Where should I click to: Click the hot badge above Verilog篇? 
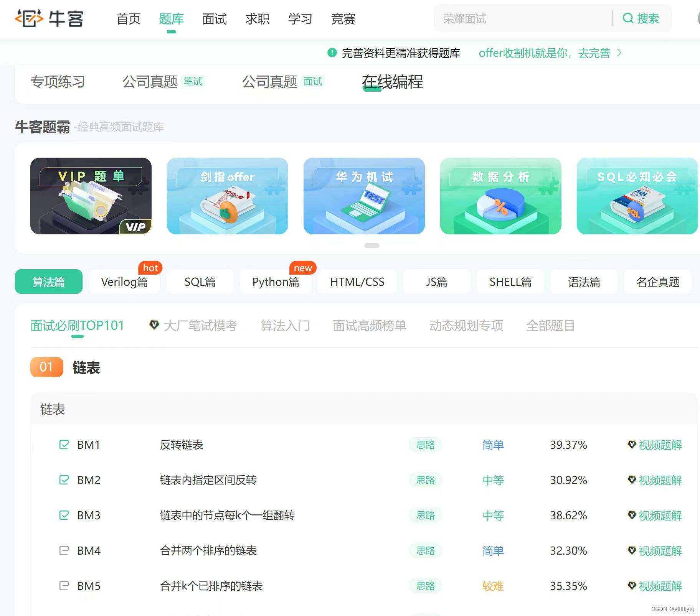[x=150, y=267]
